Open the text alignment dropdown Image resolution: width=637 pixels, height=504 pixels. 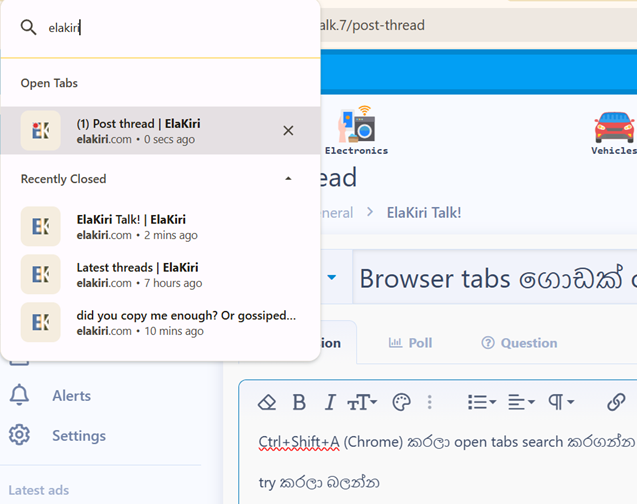[521, 402]
